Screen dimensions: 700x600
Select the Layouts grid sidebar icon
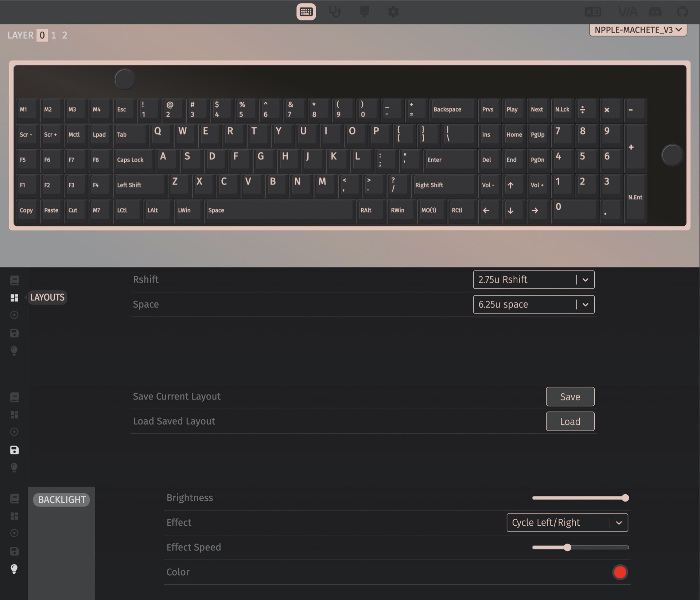point(14,298)
